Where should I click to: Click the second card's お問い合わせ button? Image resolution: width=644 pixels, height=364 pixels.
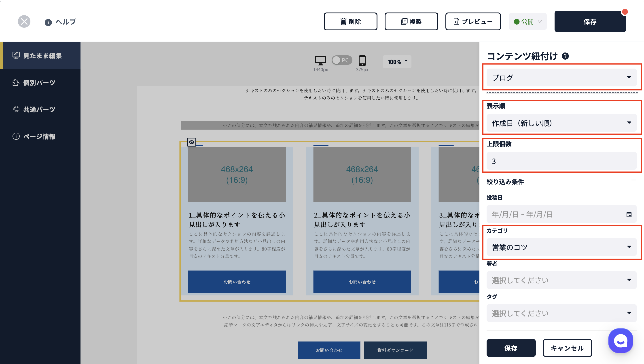pyautogui.click(x=362, y=282)
